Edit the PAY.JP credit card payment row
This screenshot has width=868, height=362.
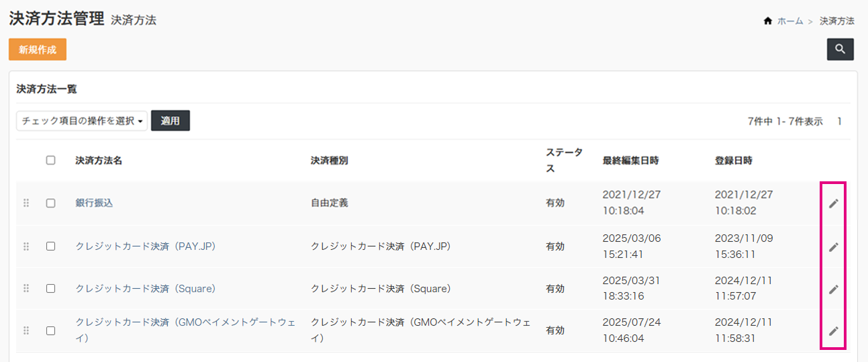pyautogui.click(x=833, y=246)
